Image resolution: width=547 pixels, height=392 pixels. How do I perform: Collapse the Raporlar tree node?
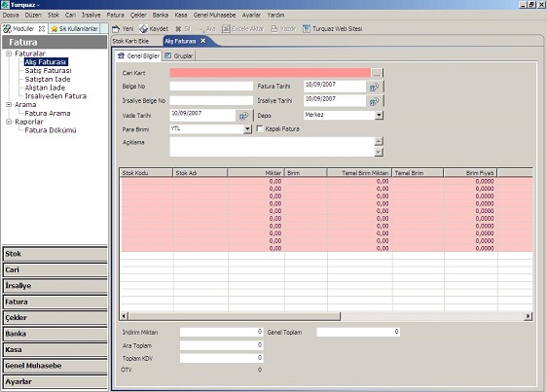tap(9, 122)
